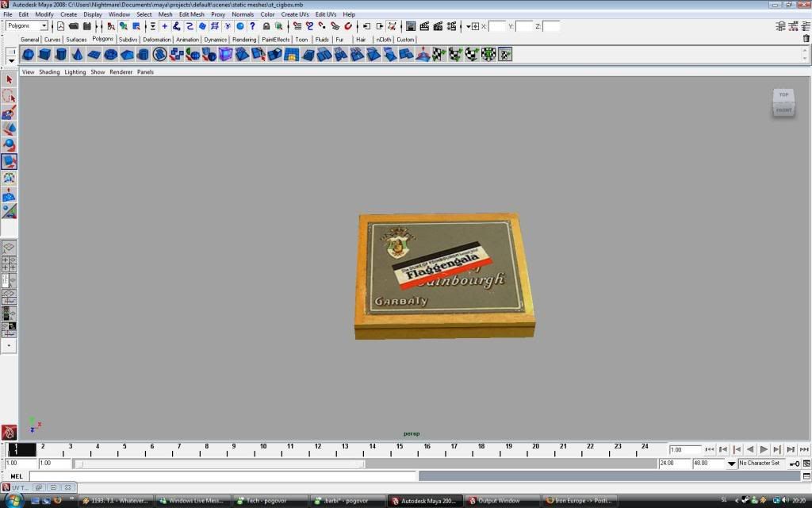Toggle select by object type icon
The width and height of the screenshot is (812, 508).
click(x=123, y=26)
